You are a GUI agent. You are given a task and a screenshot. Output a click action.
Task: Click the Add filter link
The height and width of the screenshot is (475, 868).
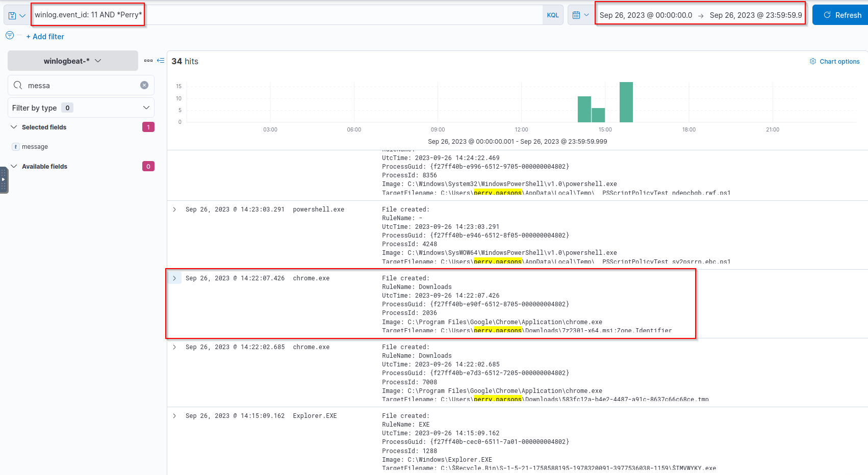[x=45, y=37]
